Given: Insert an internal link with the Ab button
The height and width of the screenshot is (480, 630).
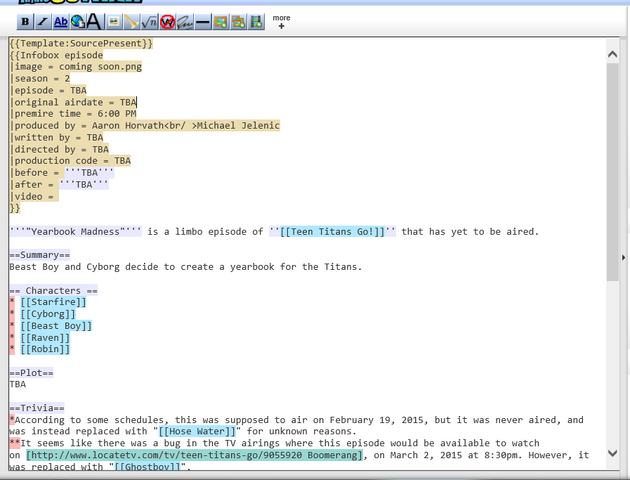Looking at the screenshot, I should click(61, 22).
